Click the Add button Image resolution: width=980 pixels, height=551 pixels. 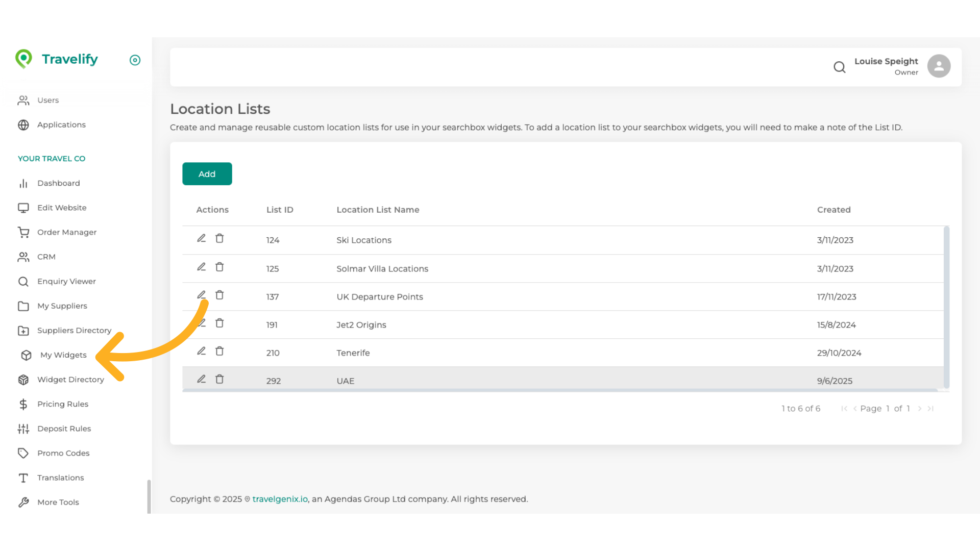(207, 174)
